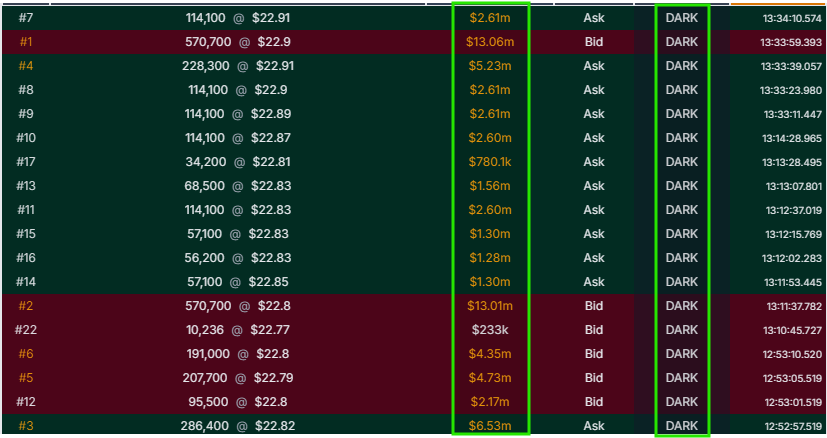This screenshot has height=438, width=827.
Task: Select rank cell #13
Action: click(26, 186)
